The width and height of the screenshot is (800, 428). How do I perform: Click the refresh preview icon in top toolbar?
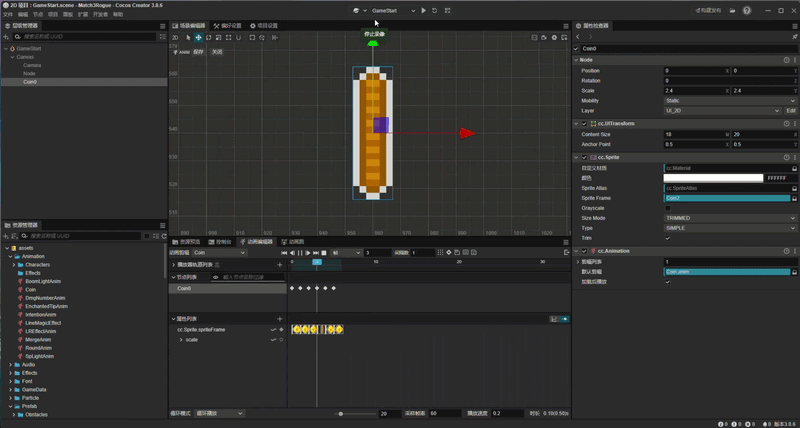[x=435, y=10]
